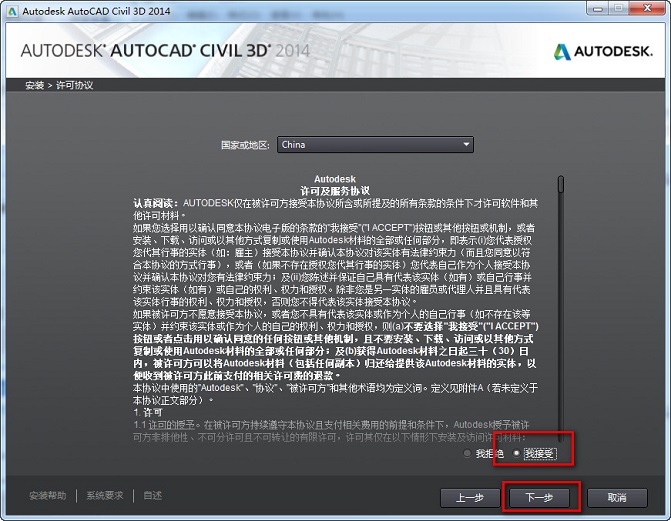Click the 上一步 (Back) button
Screen dimensions: 671x521
[x=470, y=497]
